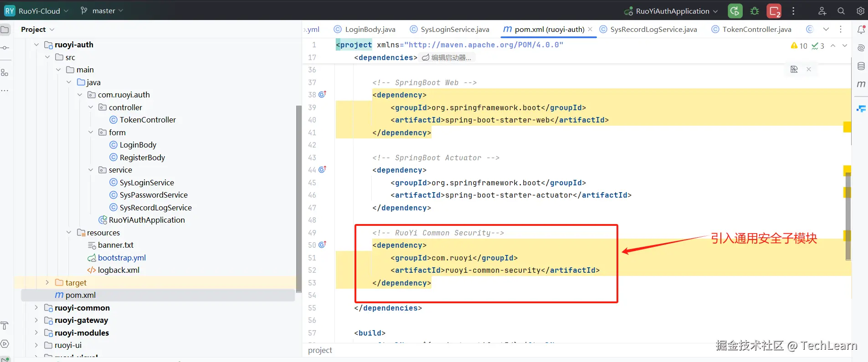Viewport: 868px width, 362px height.
Task: Select bootstrap.yml in resources
Action: click(x=122, y=258)
